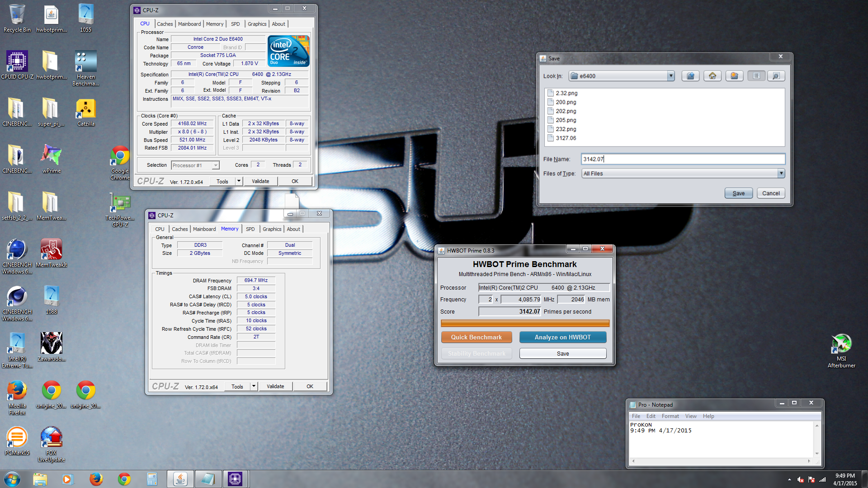Click Save button in HWBOT Prime window

point(563,353)
